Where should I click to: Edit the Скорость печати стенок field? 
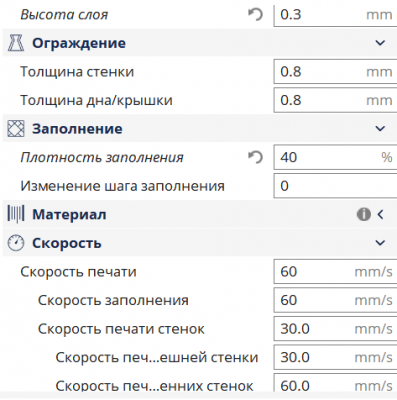pyautogui.click(x=335, y=329)
